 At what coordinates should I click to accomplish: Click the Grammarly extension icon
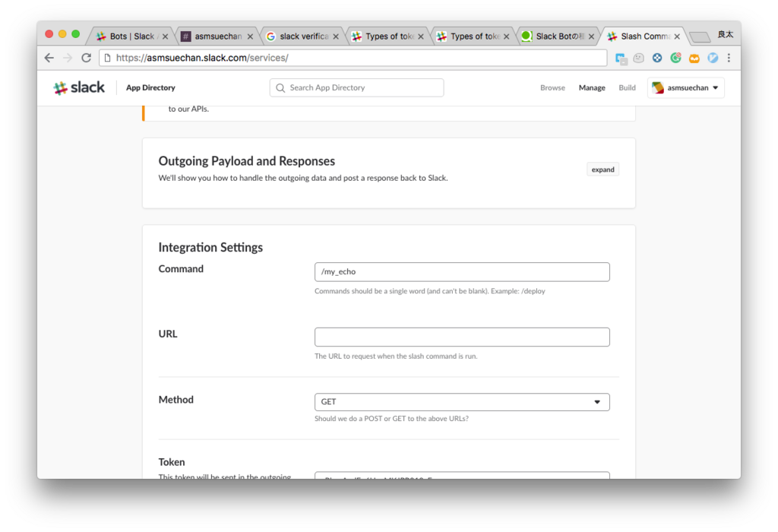(x=675, y=58)
